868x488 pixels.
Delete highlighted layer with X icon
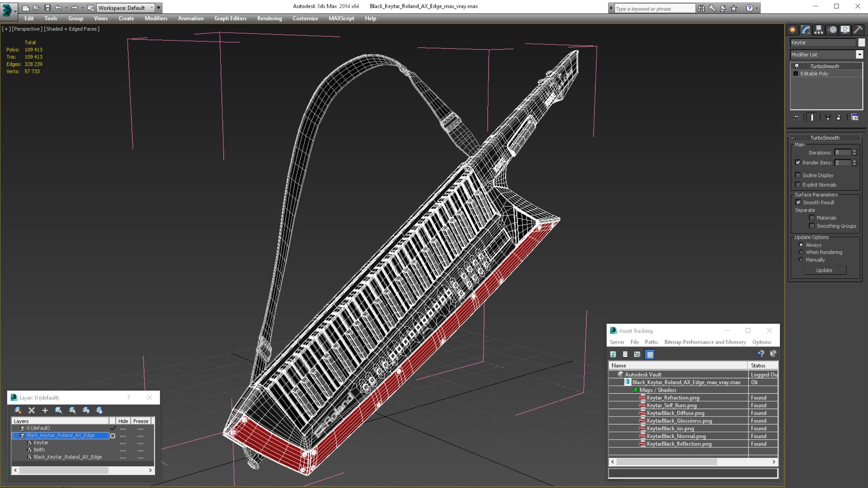[32, 410]
